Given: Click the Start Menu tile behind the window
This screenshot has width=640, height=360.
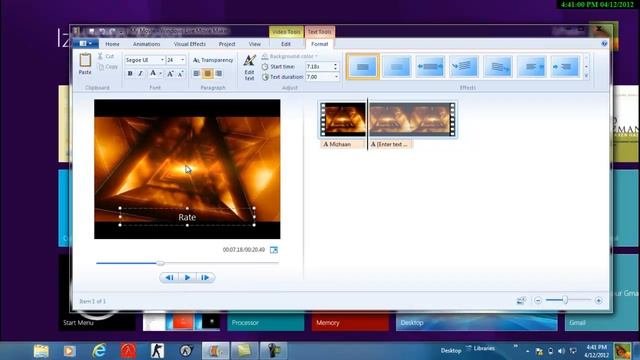Looking at the screenshot, I should click(x=97, y=322).
